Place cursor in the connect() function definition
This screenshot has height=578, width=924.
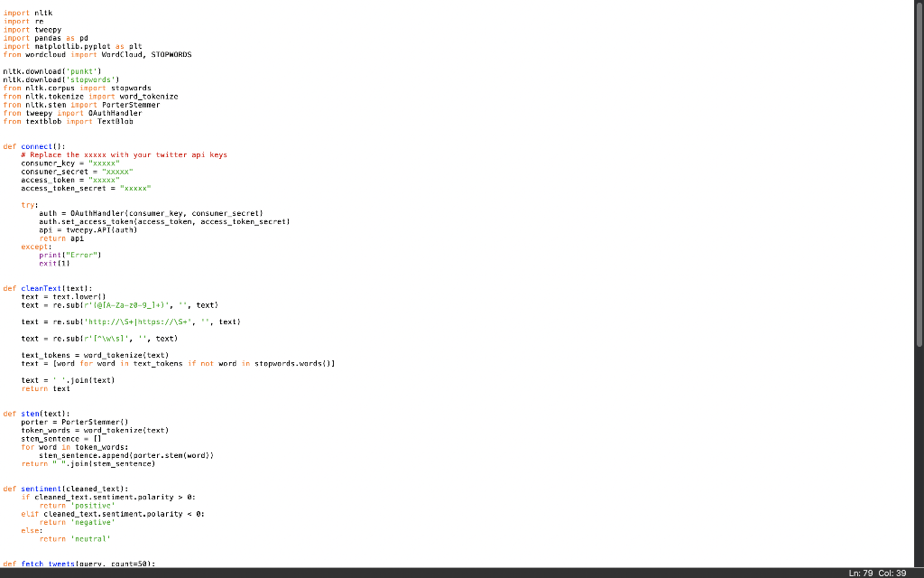tap(36, 146)
